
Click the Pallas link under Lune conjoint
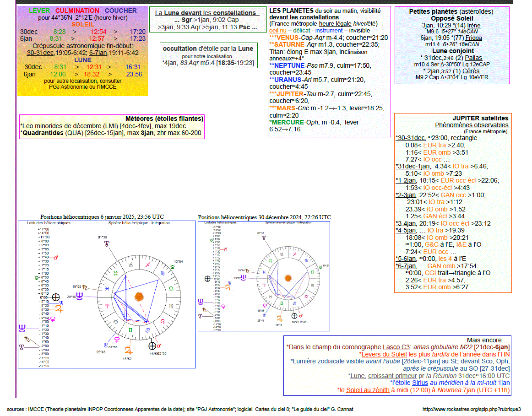(474, 58)
